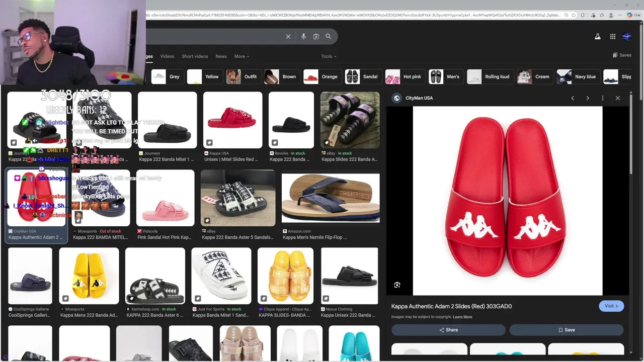Viewport: 644px width, 362px height.
Task: Clear the search box with the X icon
Action: (x=288, y=36)
